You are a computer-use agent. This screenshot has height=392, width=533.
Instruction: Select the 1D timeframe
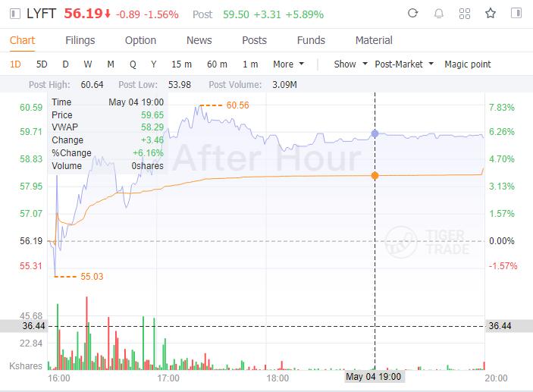pyautogui.click(x=15, y=64)
